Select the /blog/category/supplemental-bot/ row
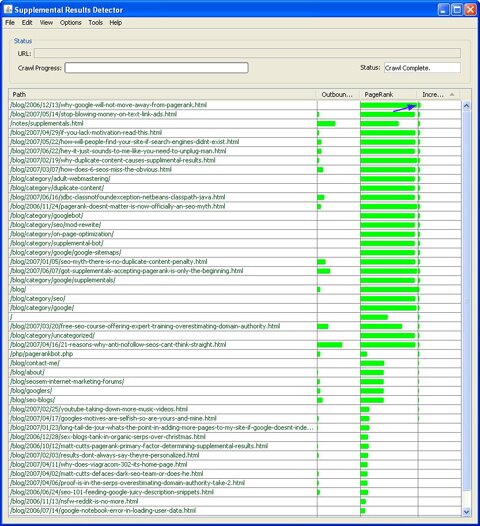Image resolution: width=480 pixels, height=526 pixels. 235,244
